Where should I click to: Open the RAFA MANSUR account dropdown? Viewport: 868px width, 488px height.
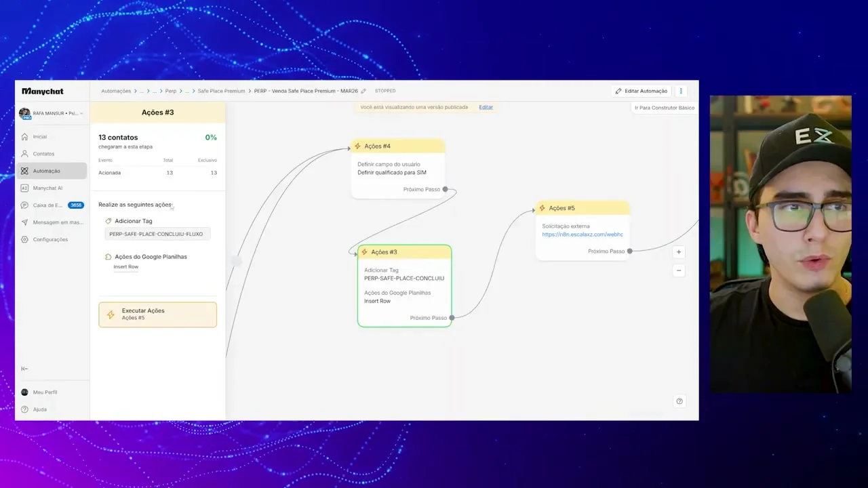[x=52, y=113]
